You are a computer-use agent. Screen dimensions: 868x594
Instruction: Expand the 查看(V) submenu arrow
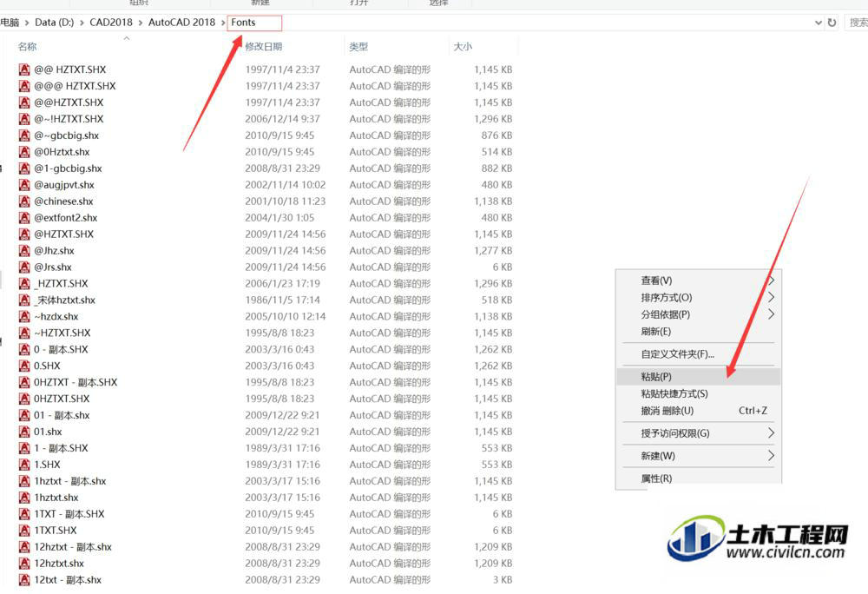[771, 280]
